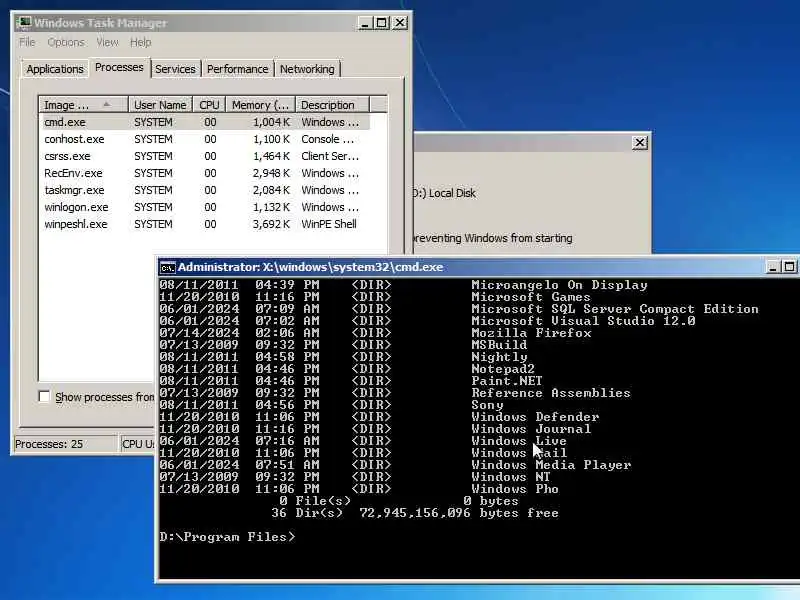Click the Console description cell
Viewport: 800px width, 600px height.
(x=328, y=139)
